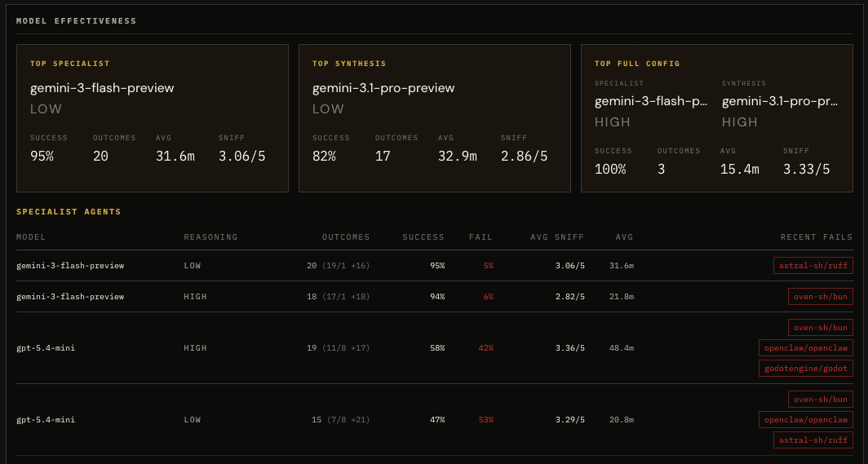Click oven-sh/bun tag in gpt-5.4-mini HIGH row
Viewport: 868px width, 464px height.
tap(821, 327)
